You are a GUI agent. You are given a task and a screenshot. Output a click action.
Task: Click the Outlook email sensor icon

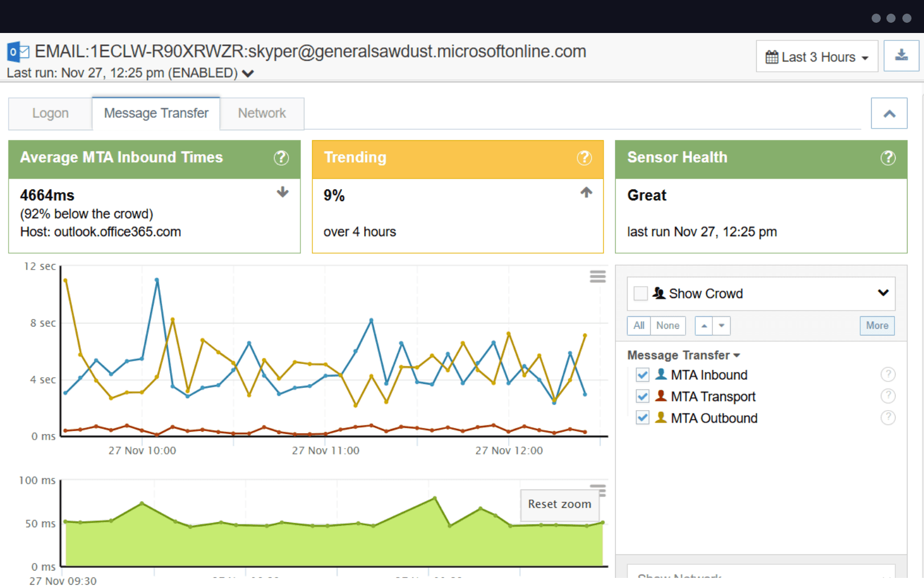pyautogui.click(x=18, y=51)
